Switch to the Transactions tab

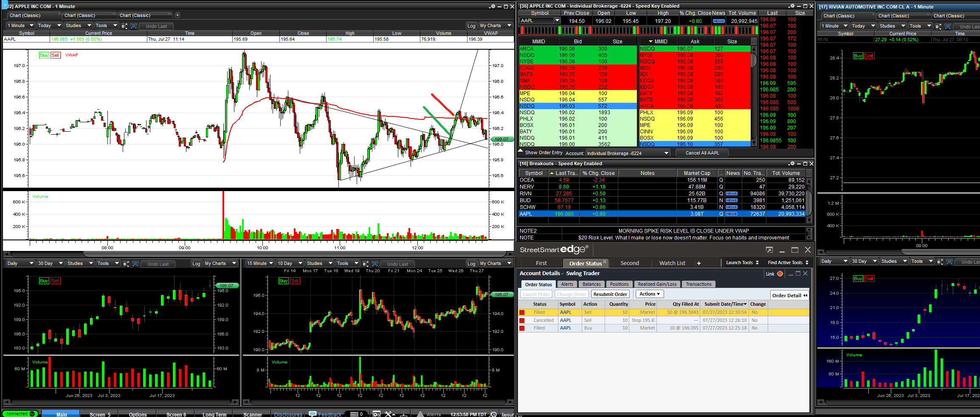tap(698, 284)
